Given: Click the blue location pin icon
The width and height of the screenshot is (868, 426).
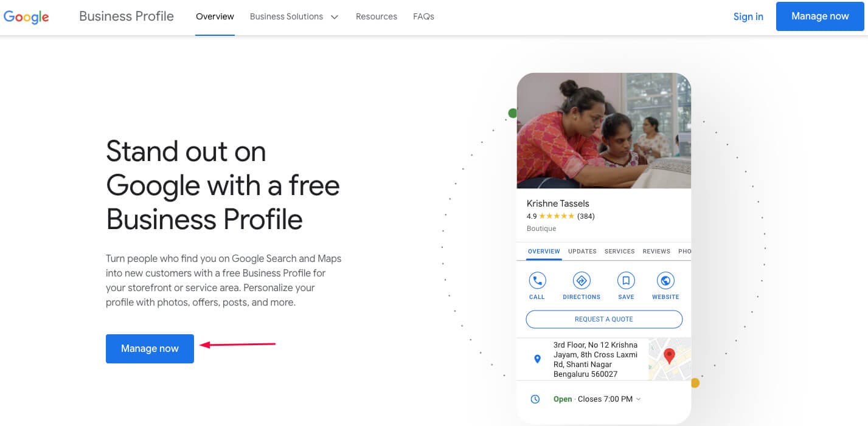Looking at the screenshot, I should [537, 359].
